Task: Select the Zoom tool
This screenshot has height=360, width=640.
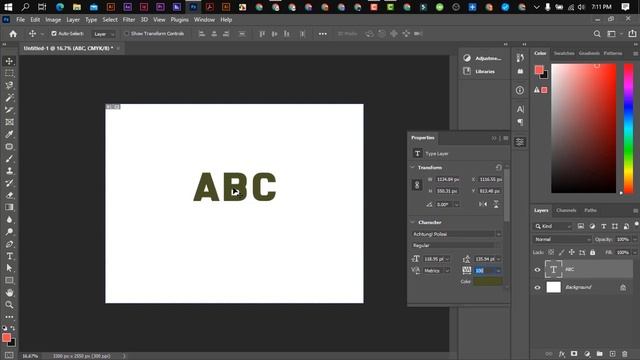Action: point(9,305)
